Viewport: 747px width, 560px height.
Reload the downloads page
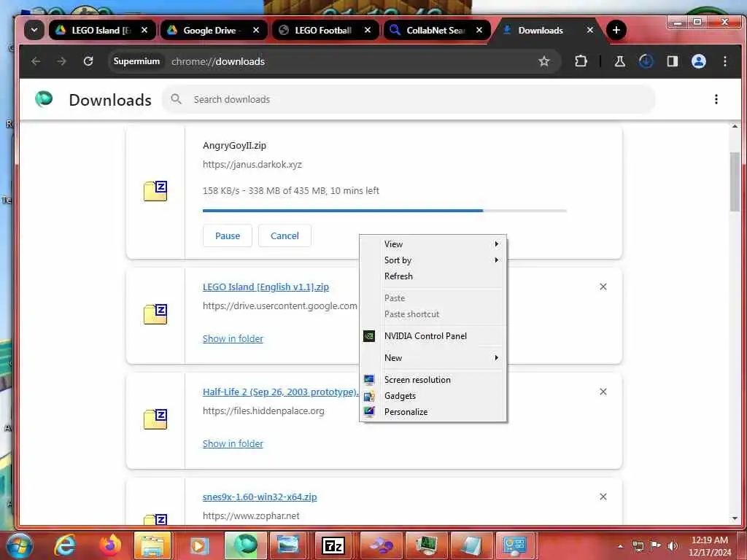pyautogui.click(x=88, y=61)
